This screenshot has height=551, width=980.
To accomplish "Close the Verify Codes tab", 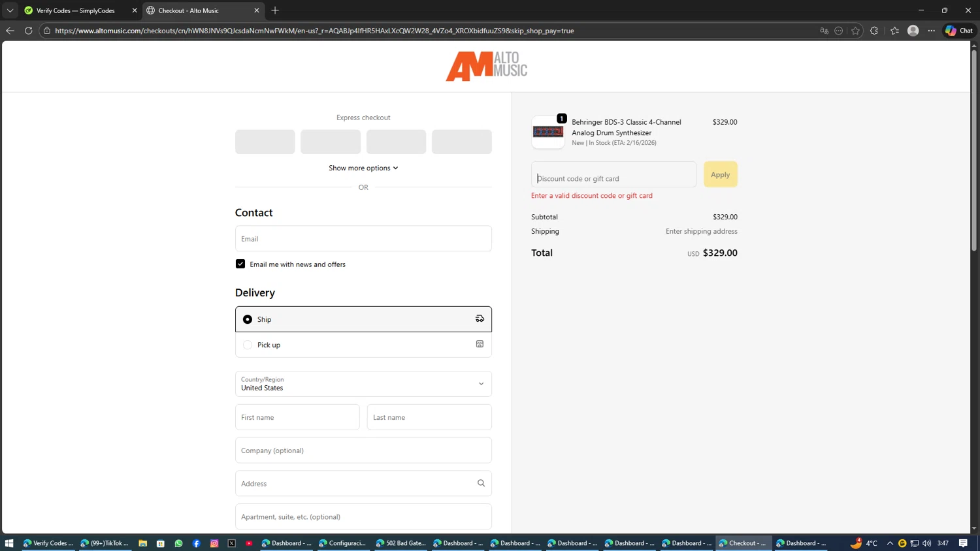I will [x=135, y=10].
